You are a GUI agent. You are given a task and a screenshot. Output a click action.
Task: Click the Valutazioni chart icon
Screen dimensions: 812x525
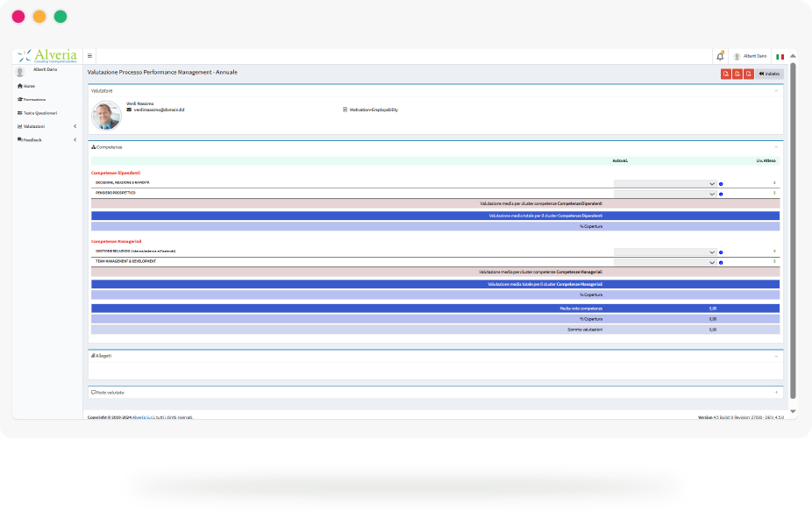pyautogui.click(x=19, y=126)
